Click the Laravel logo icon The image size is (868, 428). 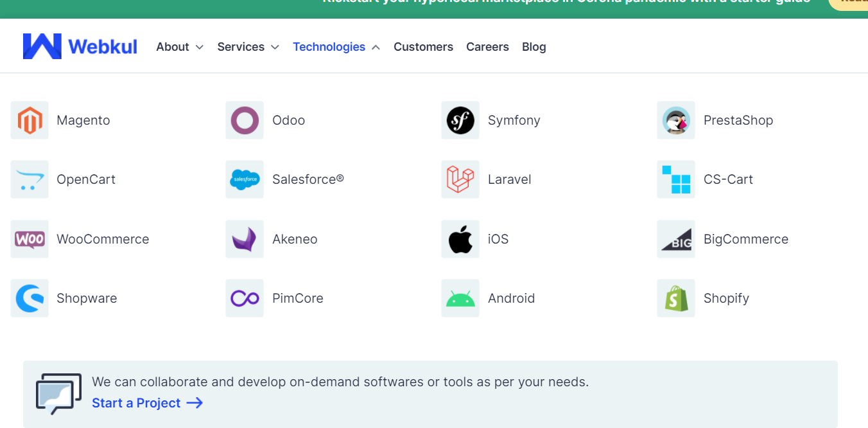pos(460,179)
